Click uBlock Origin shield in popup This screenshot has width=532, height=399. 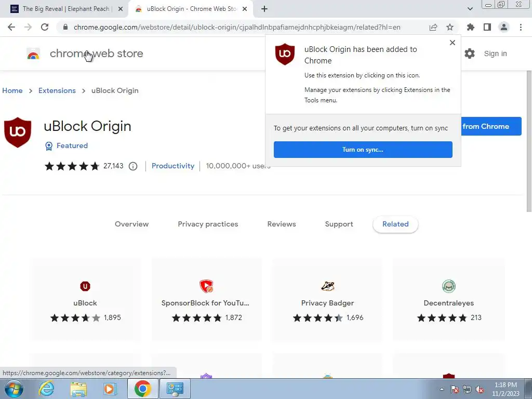coord(285,54)
